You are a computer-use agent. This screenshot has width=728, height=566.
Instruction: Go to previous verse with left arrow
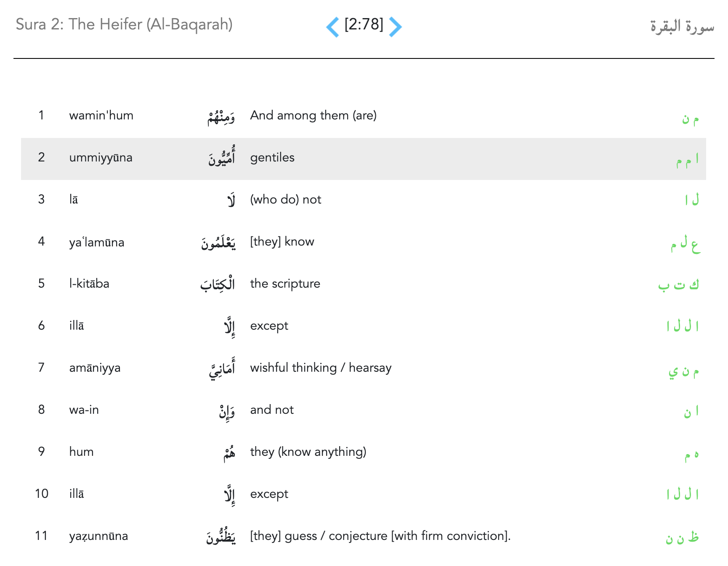tap(332, 27)
